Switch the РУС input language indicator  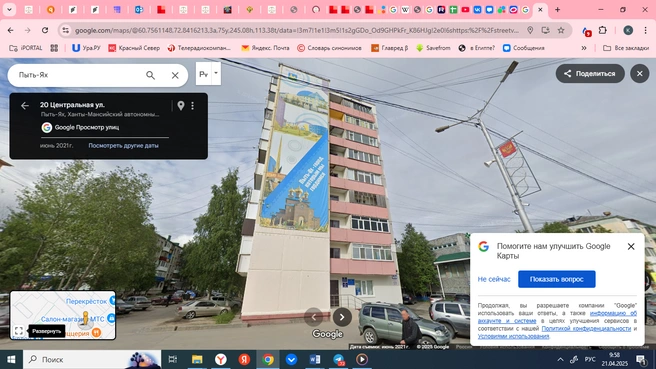(590, 359)
